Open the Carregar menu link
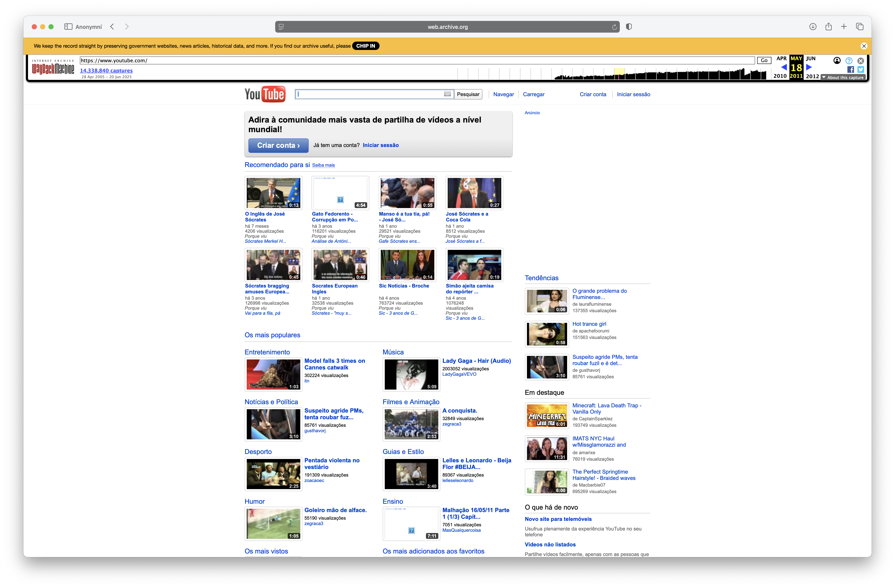This screenshot has width=895, height=588. point(533,94)
